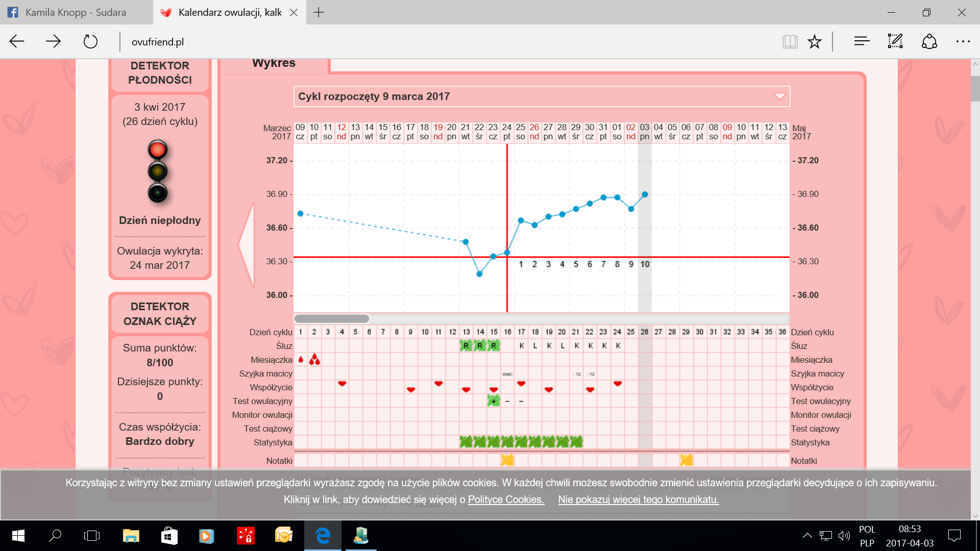Open the Polityce Cookies link
The width and height of the screenshot is (980, 551).
point(506,499)
